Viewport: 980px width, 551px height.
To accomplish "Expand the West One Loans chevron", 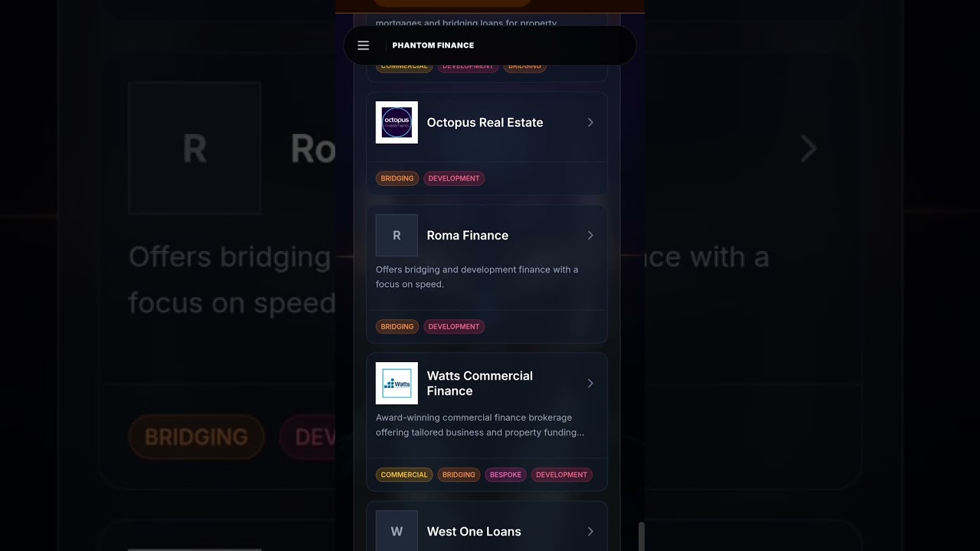I will [x=590, y=531].
